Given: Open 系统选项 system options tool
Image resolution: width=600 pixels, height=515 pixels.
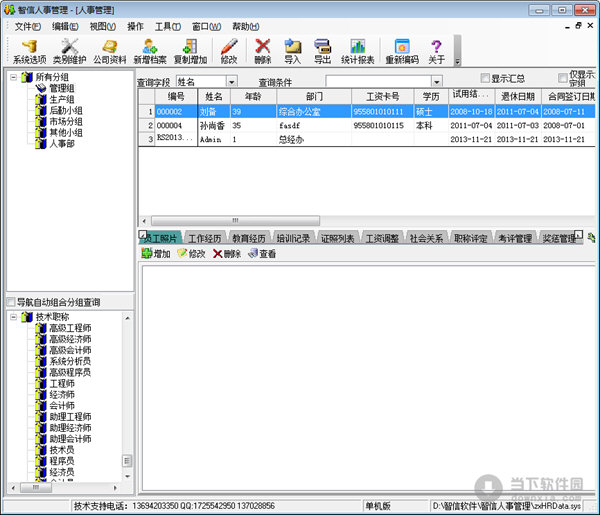Looking at the screenshot, I should pos(29,52).
